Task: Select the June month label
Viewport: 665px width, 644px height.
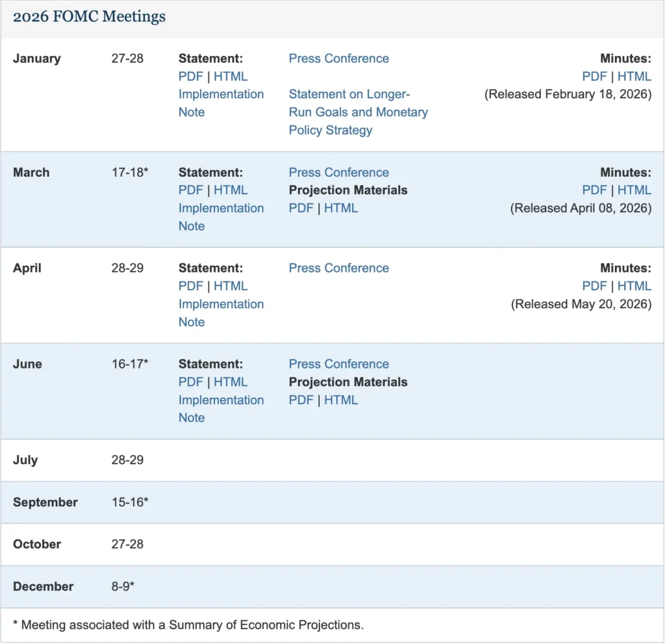Action: [27, 364]
